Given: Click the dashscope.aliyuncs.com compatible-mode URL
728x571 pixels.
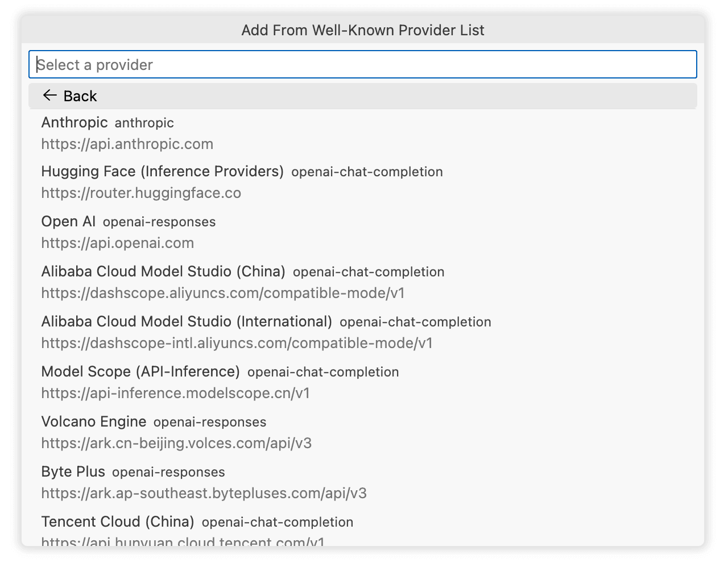Looking at the screenshot, I should coord(223,293).
